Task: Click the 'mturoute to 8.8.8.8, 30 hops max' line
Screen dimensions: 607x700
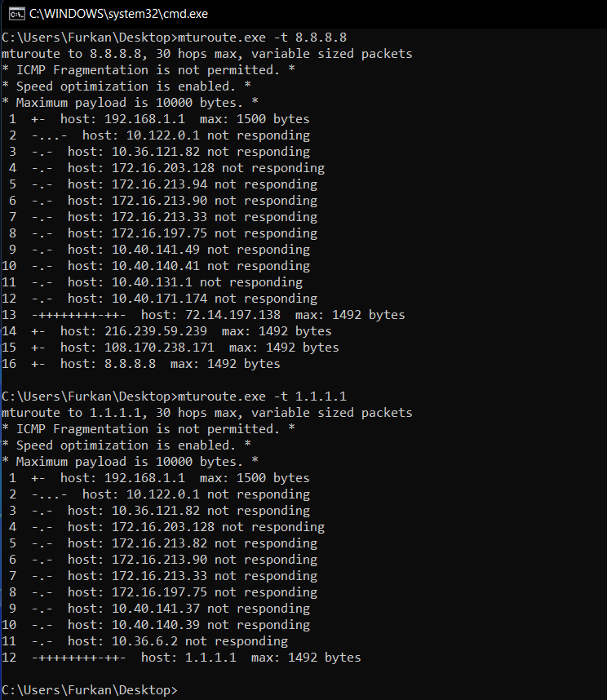Action: click(207, 54)
